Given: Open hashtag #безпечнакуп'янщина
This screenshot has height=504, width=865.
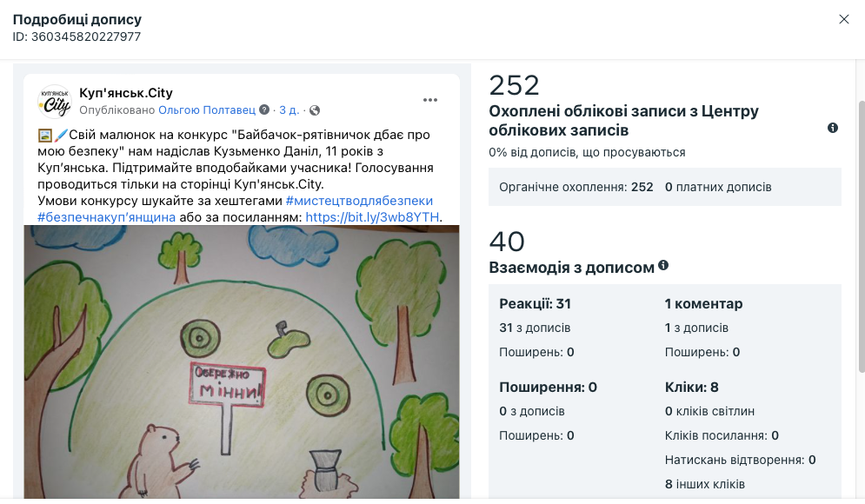Looking at the screenshot, I should (106, 217).
